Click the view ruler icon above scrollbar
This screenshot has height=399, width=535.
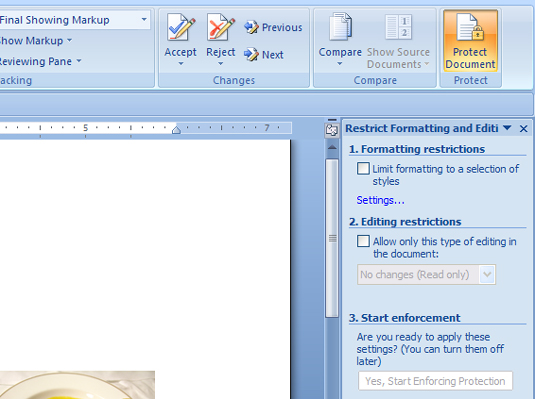[x=332, y=130]
